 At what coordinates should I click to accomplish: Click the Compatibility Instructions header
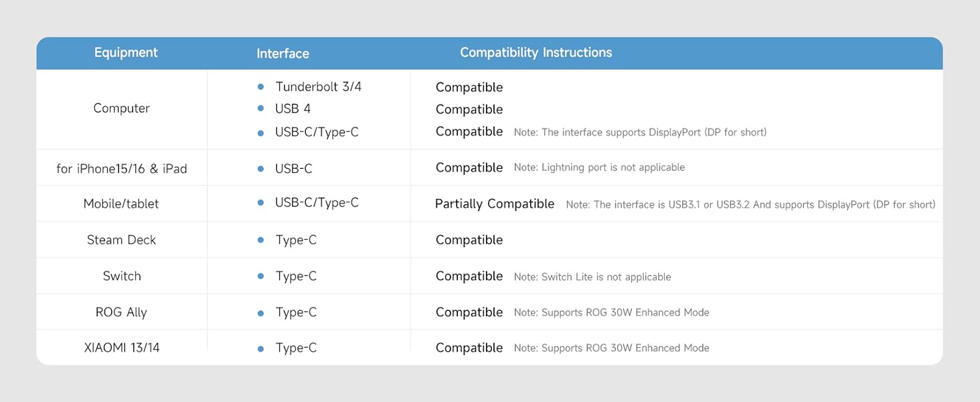click(536, 53)
